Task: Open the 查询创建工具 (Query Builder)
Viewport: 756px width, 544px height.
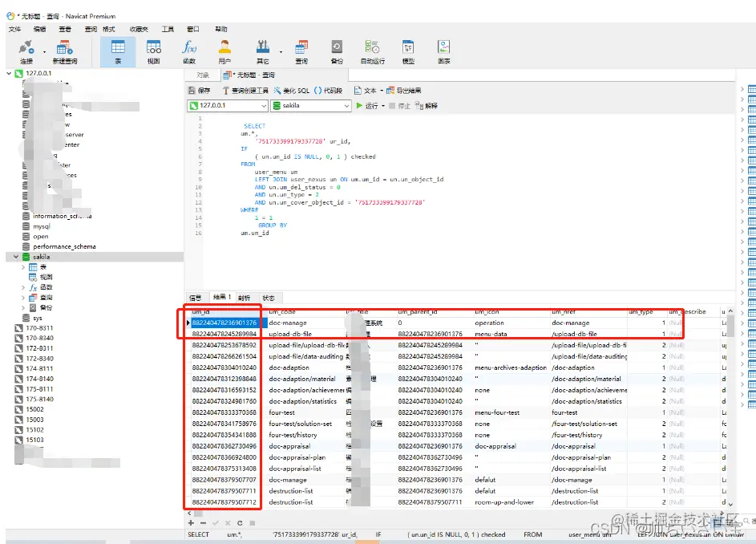Action: (x=245, y=90)
